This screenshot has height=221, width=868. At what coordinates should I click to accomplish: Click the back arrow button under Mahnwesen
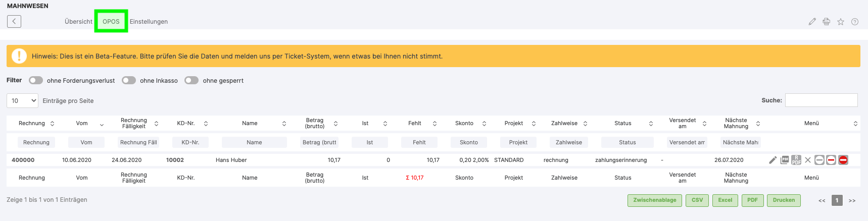[x=14, y=21]
